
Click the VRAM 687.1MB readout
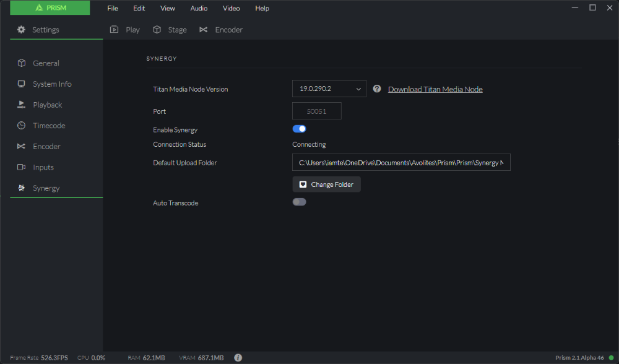coord(201,358)
